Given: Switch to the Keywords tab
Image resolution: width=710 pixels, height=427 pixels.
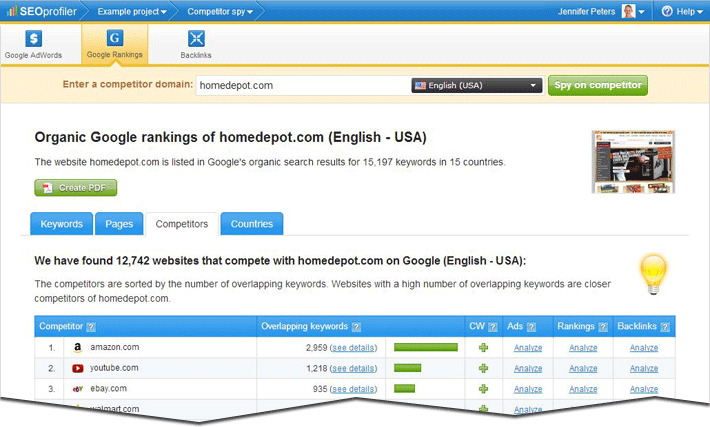Looking at the screenshot, I should click(62, 224).
